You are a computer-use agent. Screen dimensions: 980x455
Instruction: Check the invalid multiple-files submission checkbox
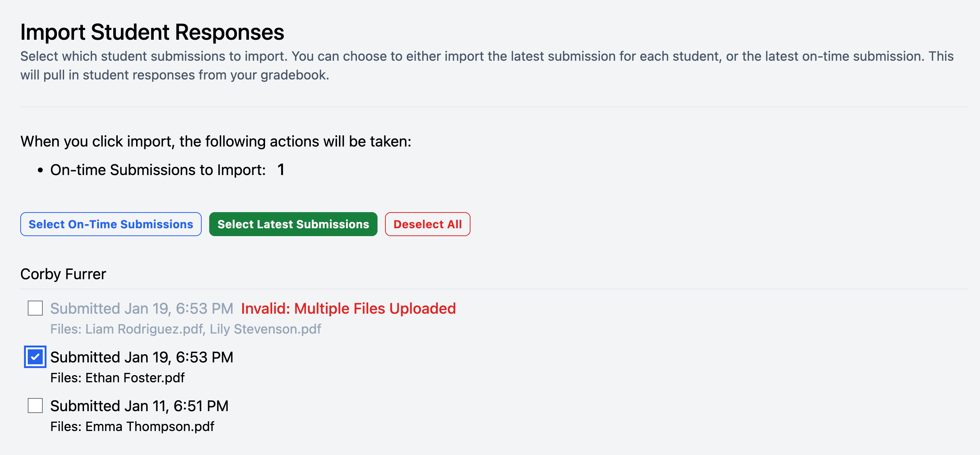coord(35,308)
